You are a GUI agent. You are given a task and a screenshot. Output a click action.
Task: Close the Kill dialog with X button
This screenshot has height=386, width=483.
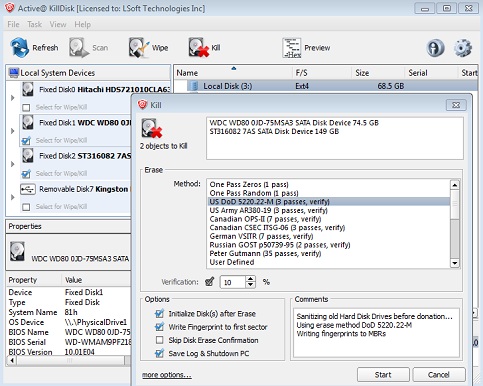[456, 105]
